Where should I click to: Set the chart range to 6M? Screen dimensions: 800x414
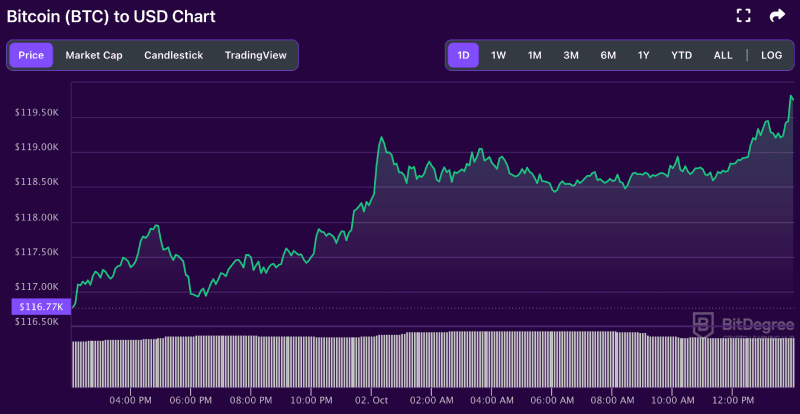(x=608, y=55)
